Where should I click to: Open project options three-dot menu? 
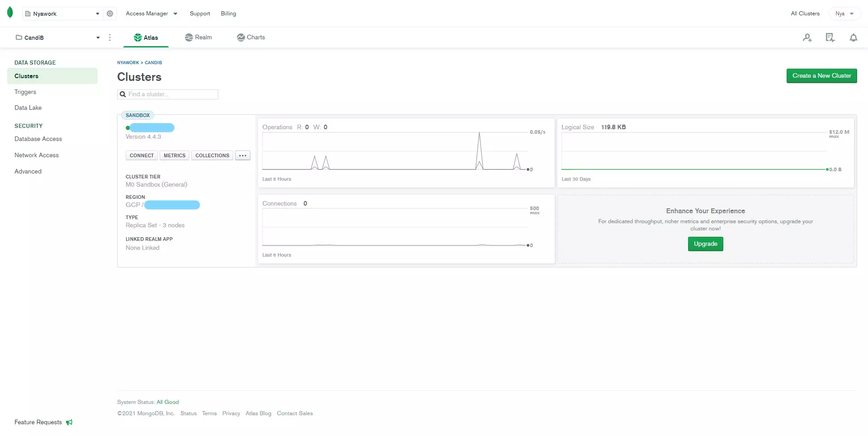pyautogui.click(x=110, y=38)
